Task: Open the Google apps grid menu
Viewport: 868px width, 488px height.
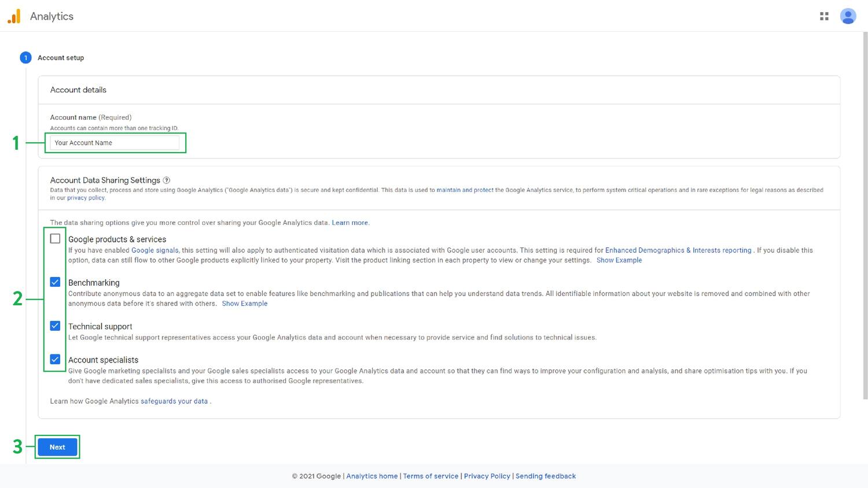Action: pos(824,16)
